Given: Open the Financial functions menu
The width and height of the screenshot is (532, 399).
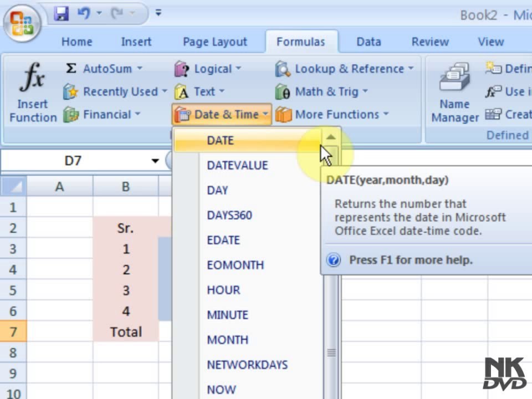Looking at the screenshot, I should [102, 114].
